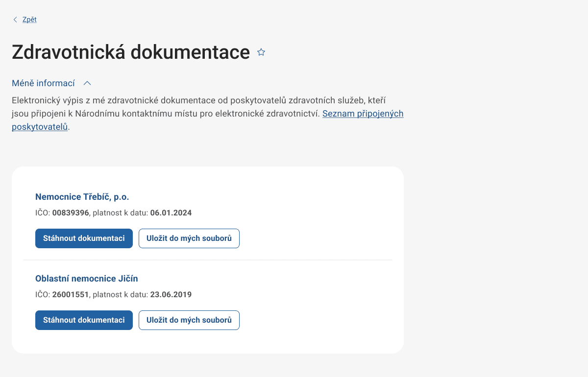Click "Stáhnout dokumentaci" for Nemocnice Třebíč
Screen dimensions: 588x377
(x=84, y=238)
